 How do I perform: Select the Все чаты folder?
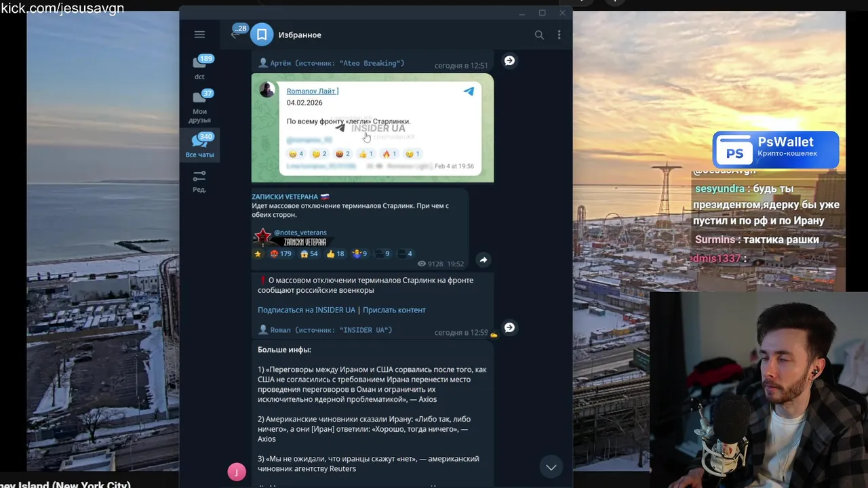(199, 145)
